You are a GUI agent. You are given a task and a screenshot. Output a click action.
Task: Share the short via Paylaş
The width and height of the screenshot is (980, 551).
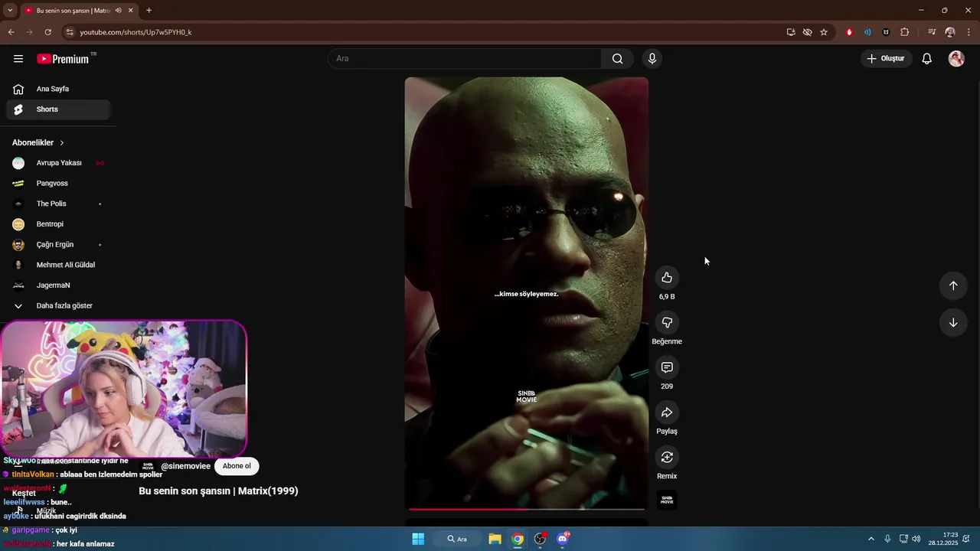coord(667,412)
